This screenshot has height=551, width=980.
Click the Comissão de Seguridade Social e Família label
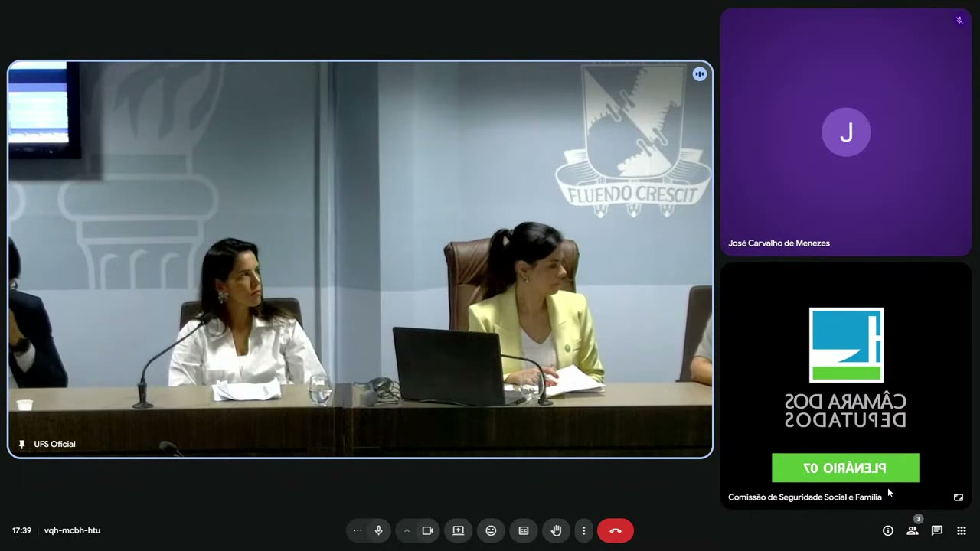click(x=805, y=497)
